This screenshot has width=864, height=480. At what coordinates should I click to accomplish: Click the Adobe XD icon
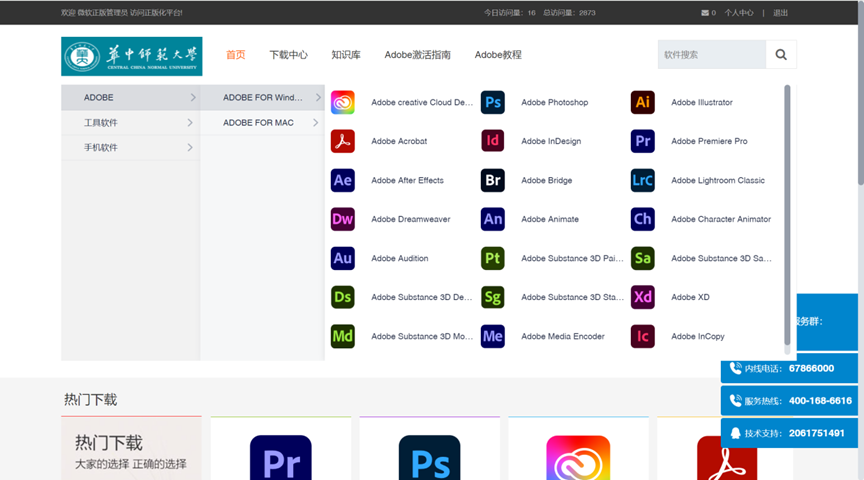tap(642, 297)
